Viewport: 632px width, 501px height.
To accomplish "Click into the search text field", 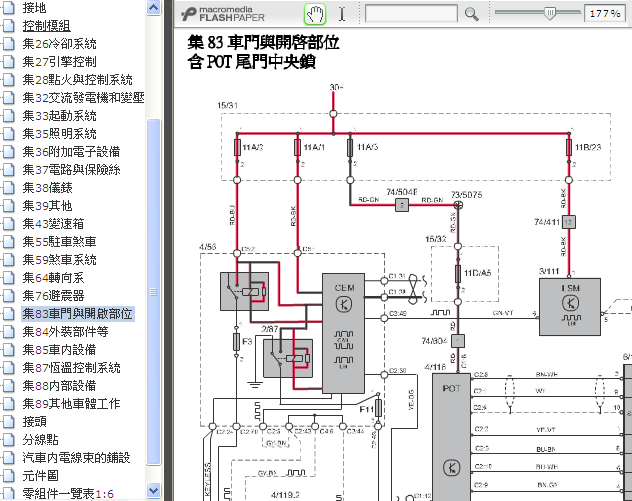I will (411, 13).
